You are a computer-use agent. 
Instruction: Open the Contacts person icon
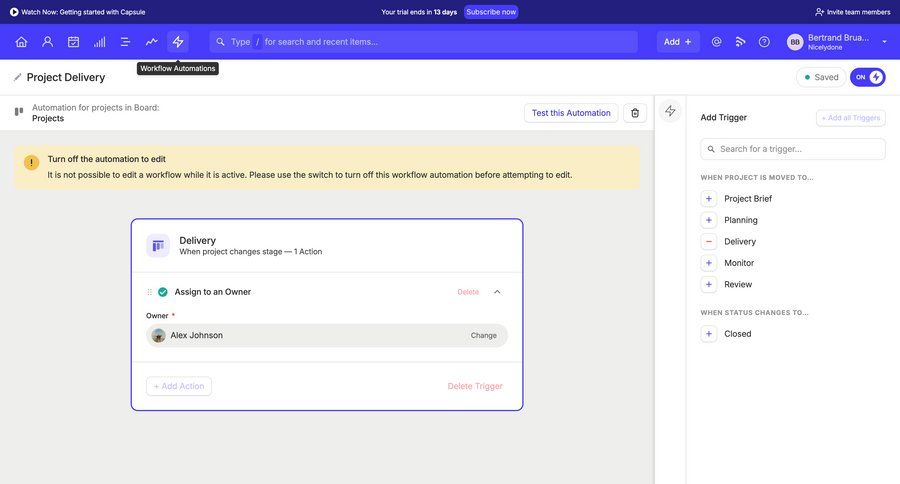click(47, 42)
